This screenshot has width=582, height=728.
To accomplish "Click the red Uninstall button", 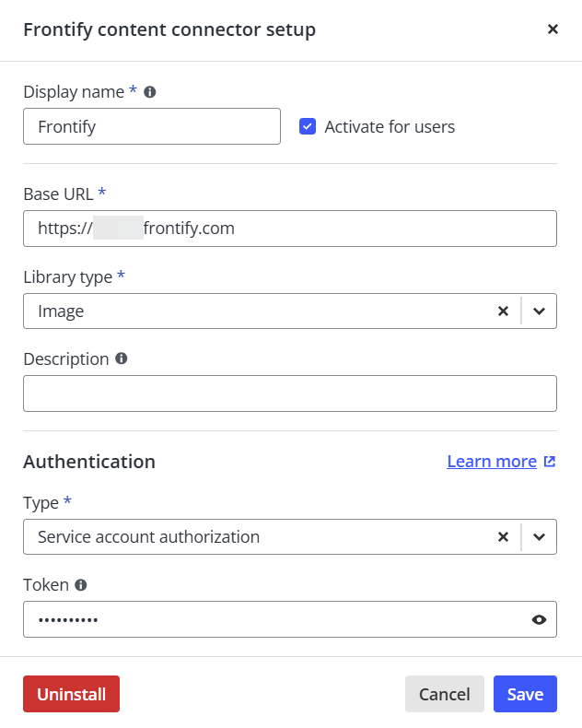I will 72,694.
